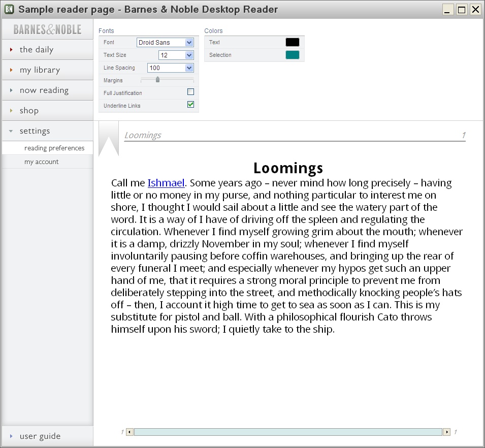Click the italic Loomings page header

tap(143, 135)
